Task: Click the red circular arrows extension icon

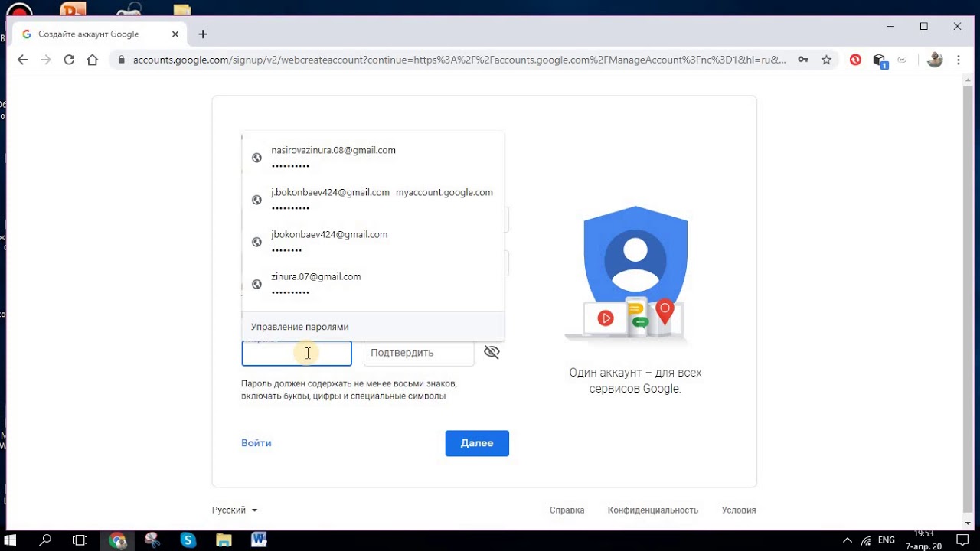Action: [x=856, y=60]
